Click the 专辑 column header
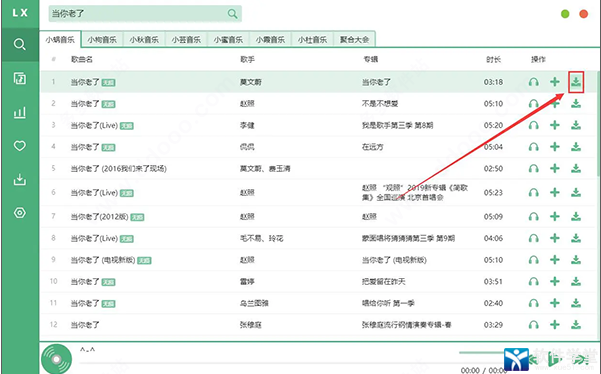This screenshot has height=374, width=601. [x=370, y=59]
